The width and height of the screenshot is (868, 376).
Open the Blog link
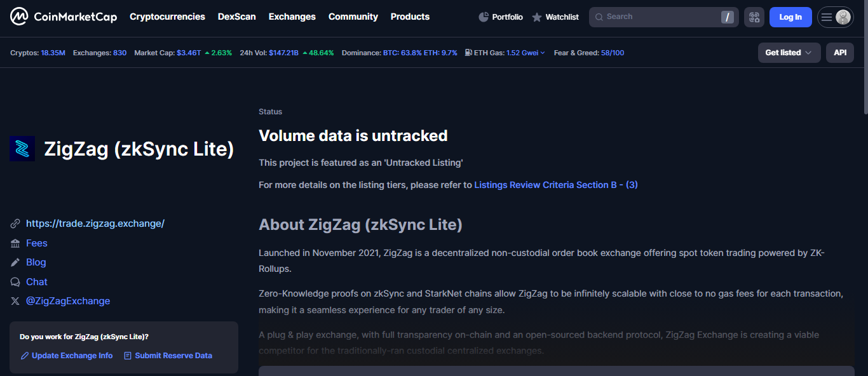[x=36, y=262]
